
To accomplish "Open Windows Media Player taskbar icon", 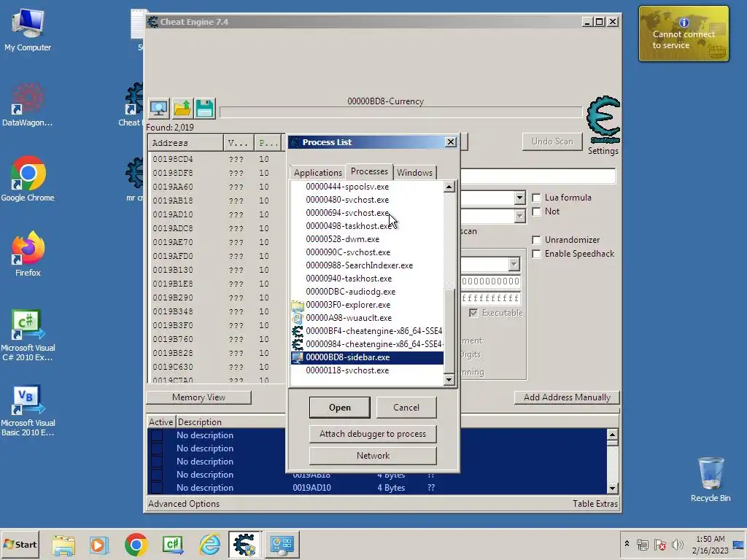I will 99,544.
